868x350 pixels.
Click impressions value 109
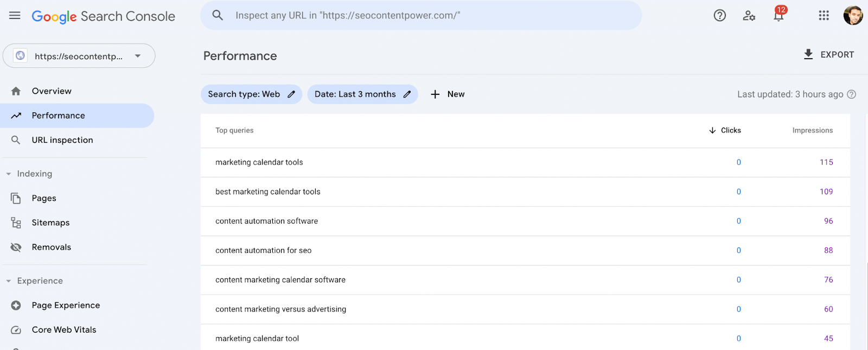[x=826, y=192]
